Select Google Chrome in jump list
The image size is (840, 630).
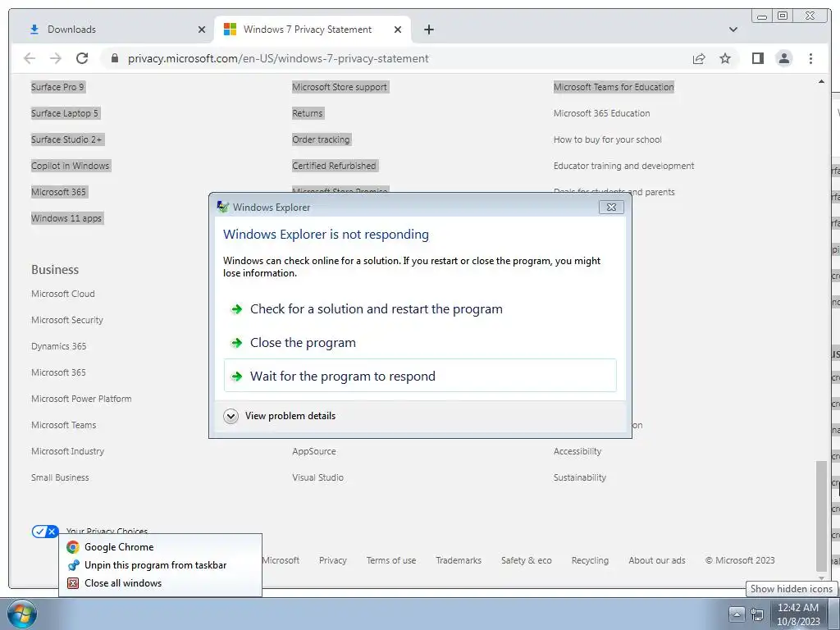160,547
